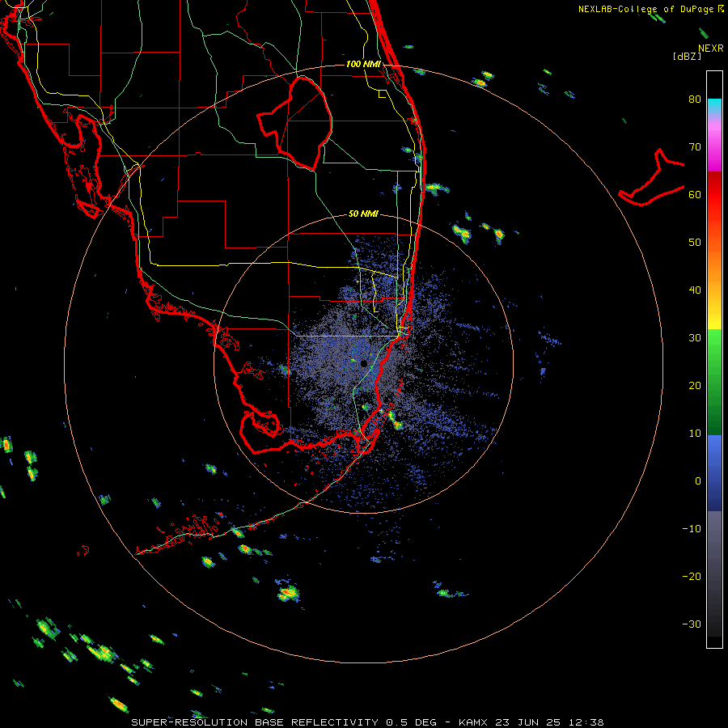Select the -10 value on dBZ scale

click(x=692, y=529)
